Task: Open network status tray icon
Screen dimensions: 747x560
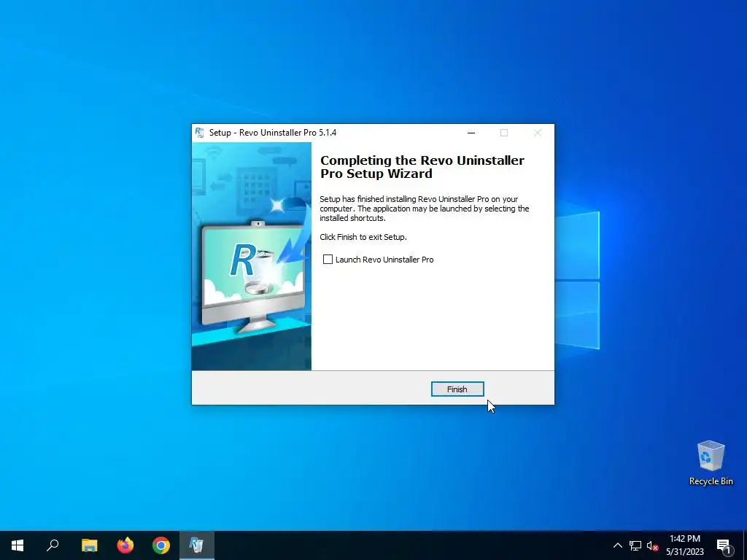Action: 635,545
